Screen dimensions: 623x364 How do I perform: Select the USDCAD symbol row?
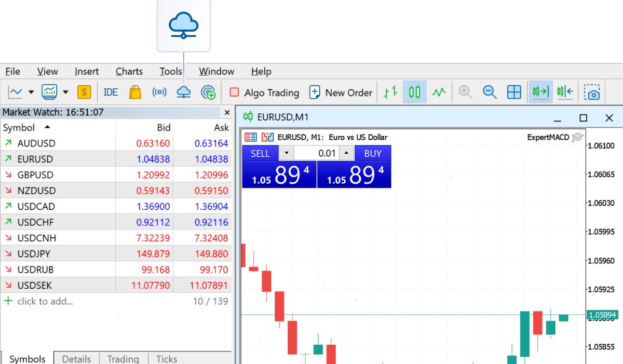click(116, 206)
